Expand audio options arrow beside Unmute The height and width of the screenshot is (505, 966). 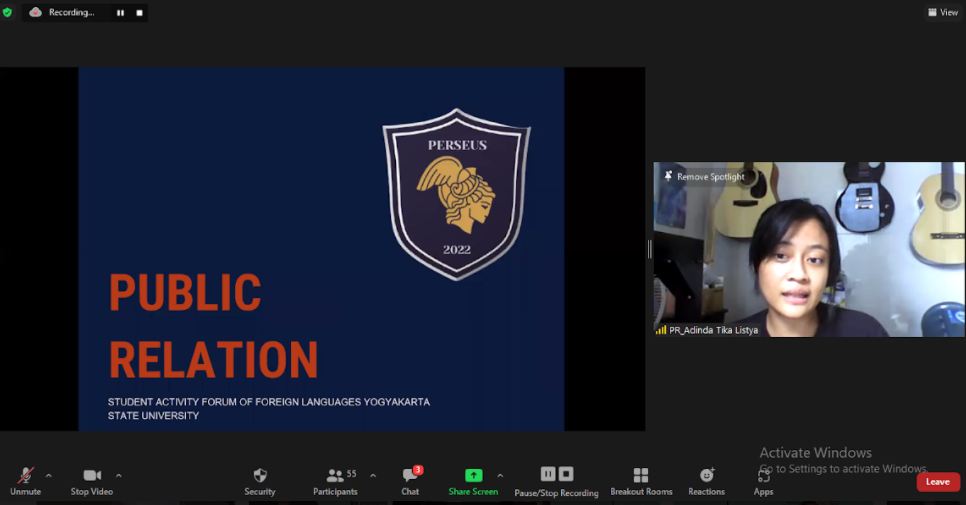click(49, 476)
